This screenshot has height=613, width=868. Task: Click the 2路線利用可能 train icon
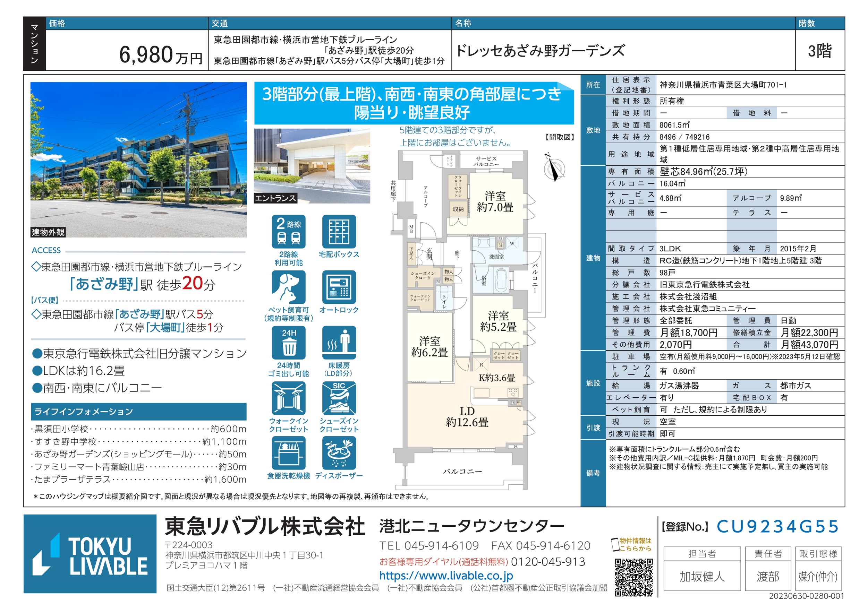tap(288, 231)
